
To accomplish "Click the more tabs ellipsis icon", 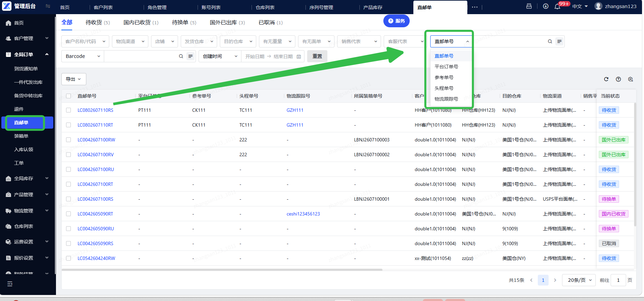I will coord(475,7).
